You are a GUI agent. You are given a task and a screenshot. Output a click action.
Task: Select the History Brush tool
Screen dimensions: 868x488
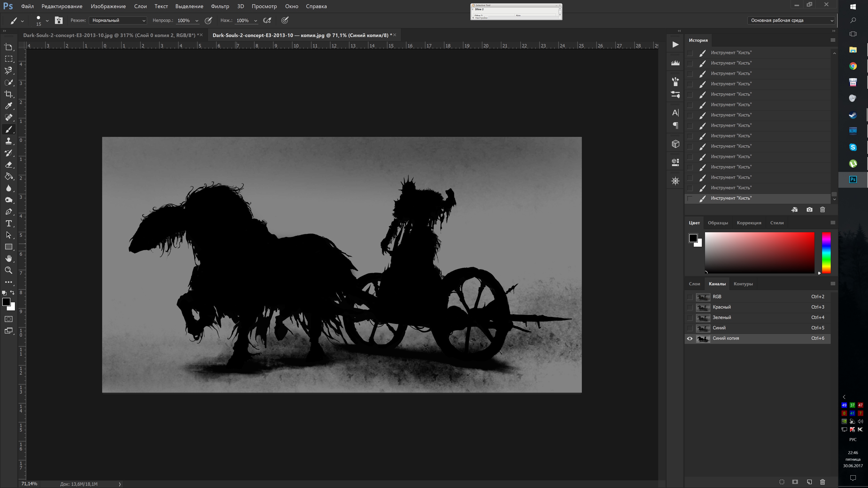[9, 153]
